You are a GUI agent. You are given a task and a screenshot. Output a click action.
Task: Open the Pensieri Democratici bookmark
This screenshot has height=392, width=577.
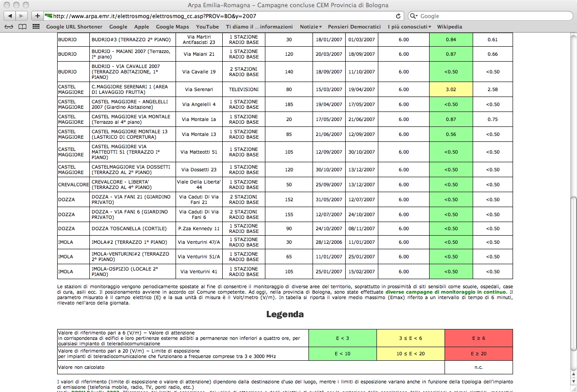[x=354, y=27]
